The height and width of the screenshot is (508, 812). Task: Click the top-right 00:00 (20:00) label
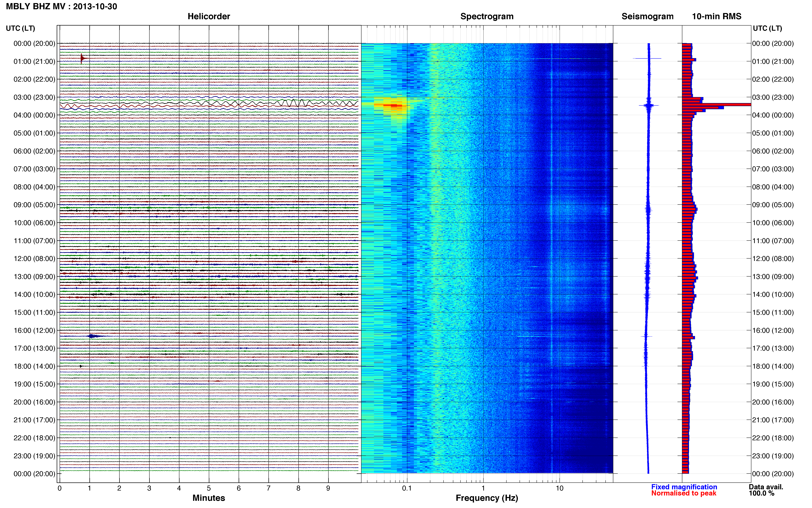pyautogui.click(x=773, y=44)
